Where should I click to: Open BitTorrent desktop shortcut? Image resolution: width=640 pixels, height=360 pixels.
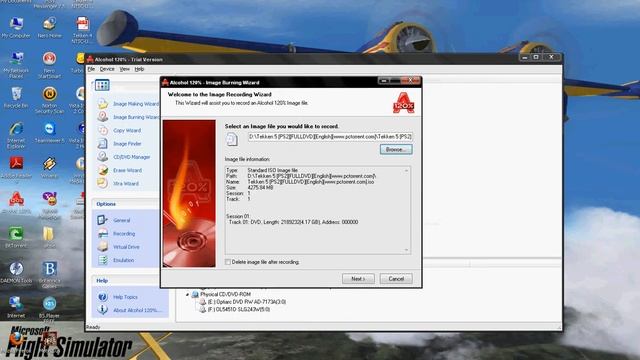tap(16, 238)
